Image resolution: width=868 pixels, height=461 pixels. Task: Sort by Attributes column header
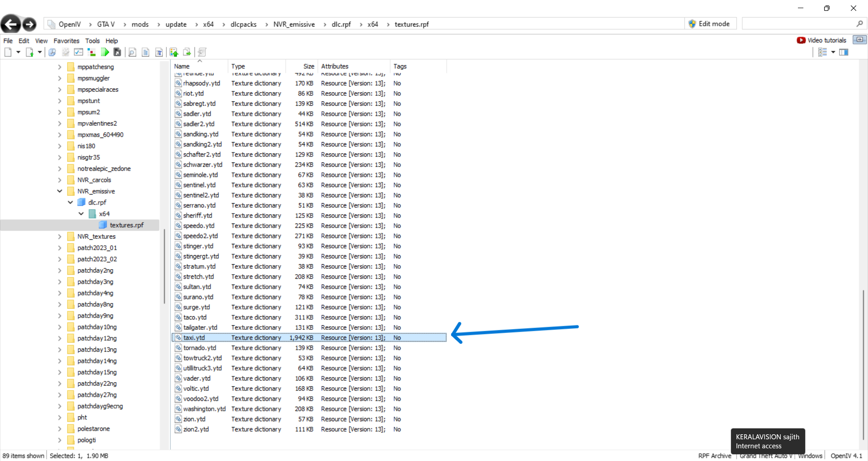[354, 66]
